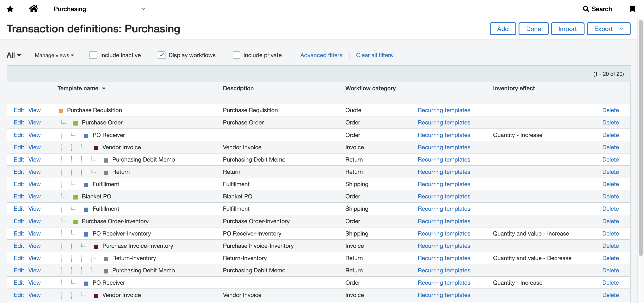
Task: Open Recurring templates for Purchase Order
Action: pyautogui.click(x=444, y=122)
